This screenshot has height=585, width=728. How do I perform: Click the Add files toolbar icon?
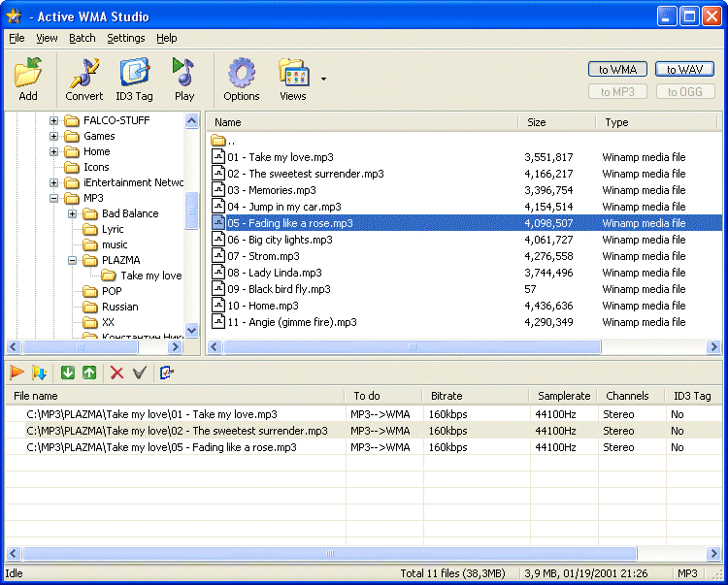click(x=28, y=73)
